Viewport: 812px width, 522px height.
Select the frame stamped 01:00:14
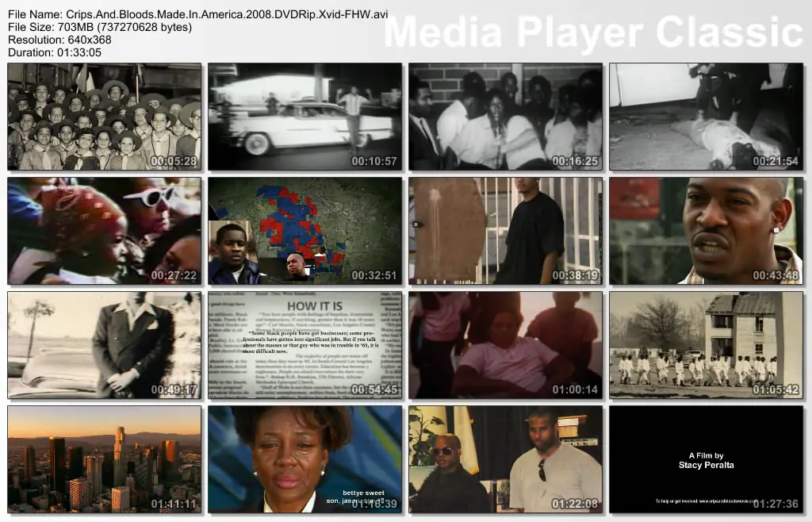(x=505, y=345)
